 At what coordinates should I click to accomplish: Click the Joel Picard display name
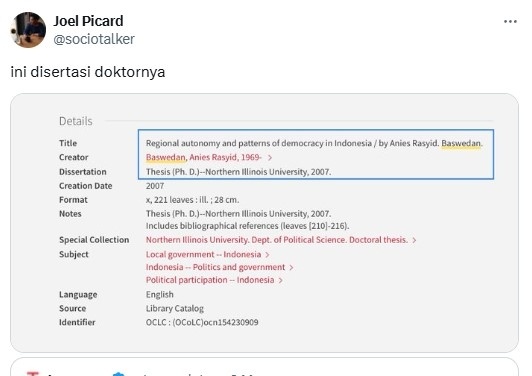[x=88, y=21]
